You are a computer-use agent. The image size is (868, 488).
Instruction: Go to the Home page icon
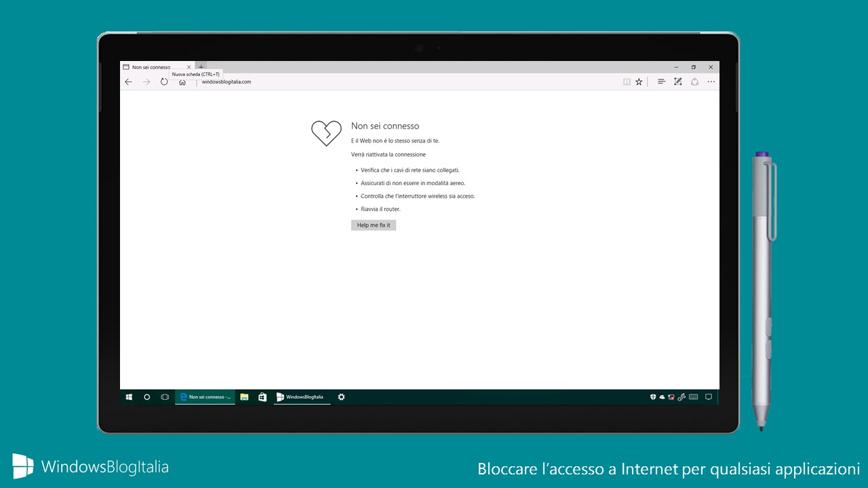tap(182, 82)
